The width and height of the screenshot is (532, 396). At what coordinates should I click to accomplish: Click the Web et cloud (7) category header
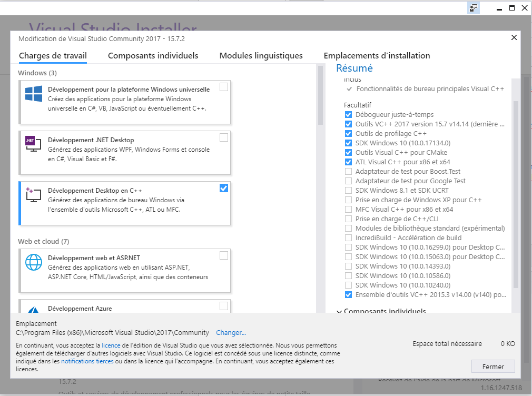pyautogui.click(x=43, y=242)
